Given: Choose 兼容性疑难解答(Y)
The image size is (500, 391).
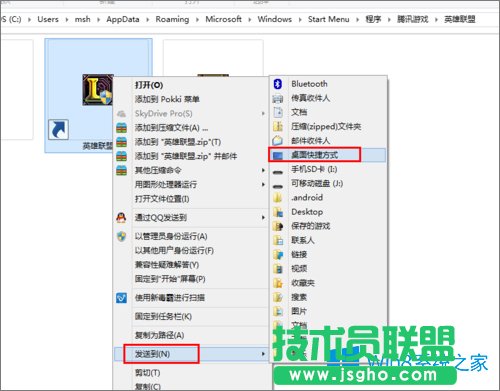Looking at the screenshot, I should point(167,265).
